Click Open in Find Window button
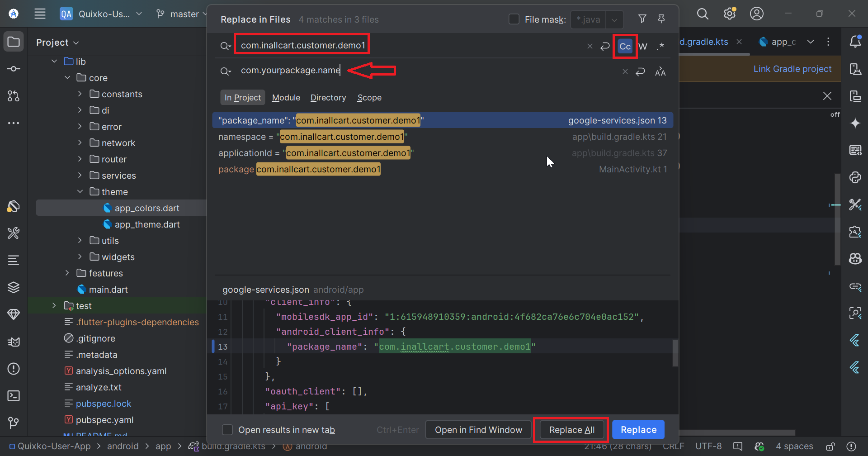868x456 pixels. [478, 430]
